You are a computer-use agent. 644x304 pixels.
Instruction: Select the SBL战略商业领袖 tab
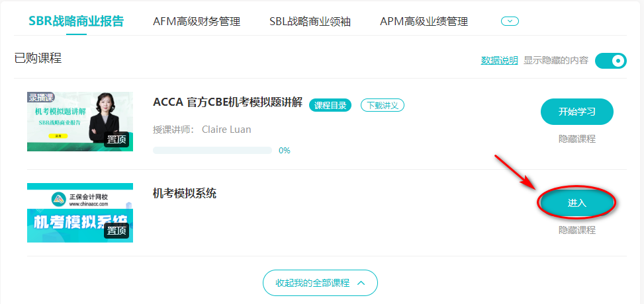tap(310, 21)
